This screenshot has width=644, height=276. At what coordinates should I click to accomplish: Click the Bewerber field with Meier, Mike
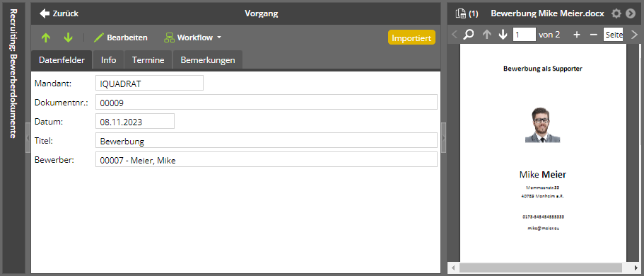point(266,160)
